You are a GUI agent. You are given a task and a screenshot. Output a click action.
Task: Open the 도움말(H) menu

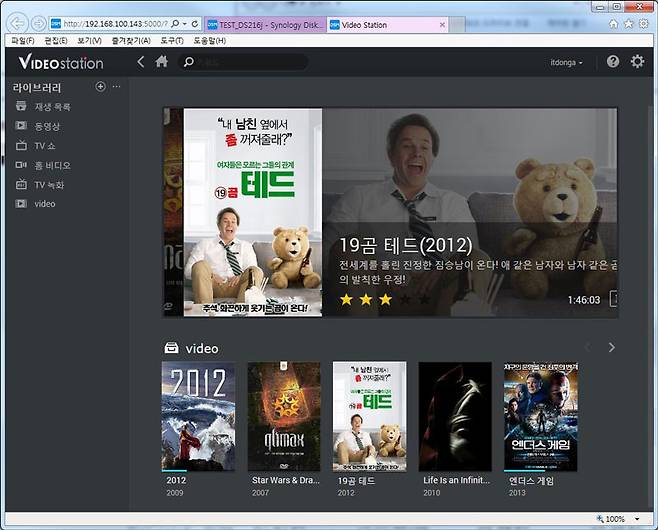[x=209, y=41]
